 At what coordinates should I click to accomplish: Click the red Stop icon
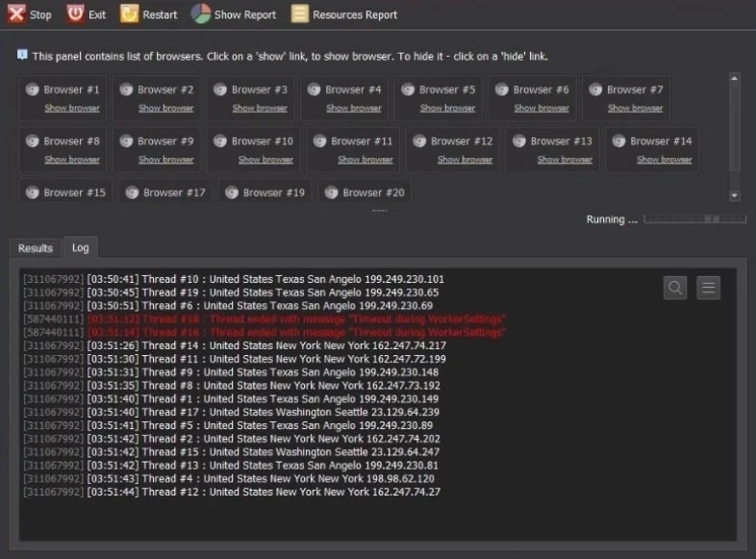tap(16, 14)
